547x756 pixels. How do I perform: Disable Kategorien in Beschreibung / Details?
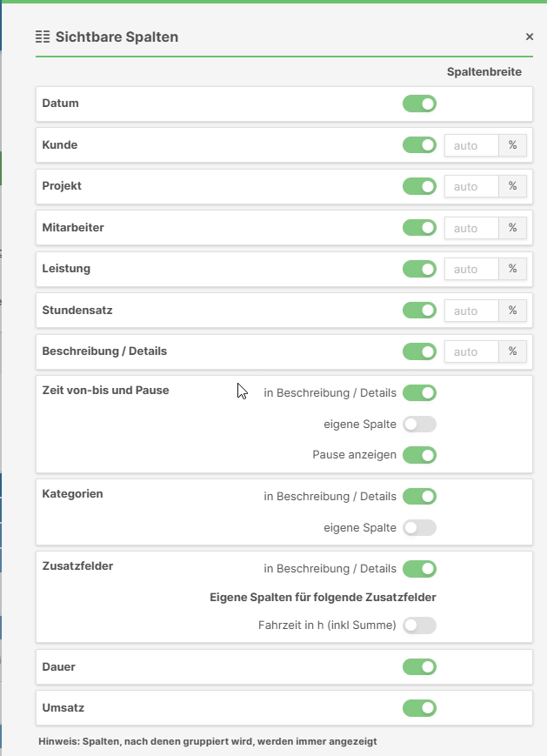tap(420, 496)
